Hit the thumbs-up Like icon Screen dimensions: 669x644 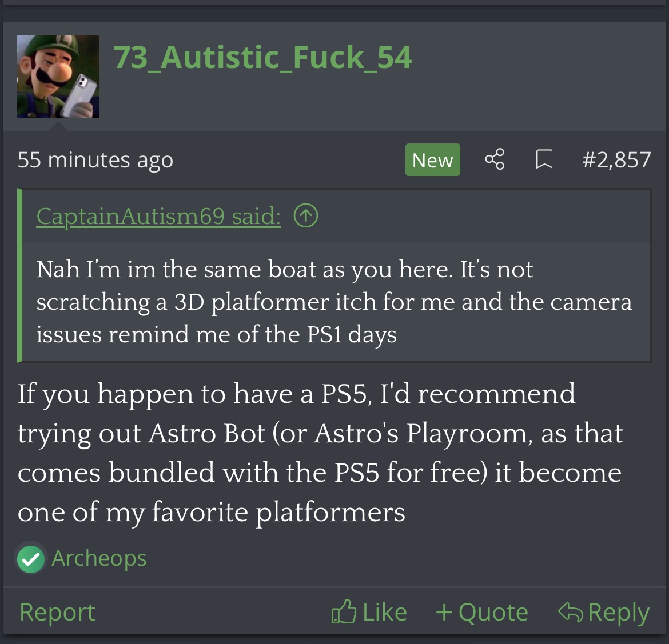[x=344, y=611]
